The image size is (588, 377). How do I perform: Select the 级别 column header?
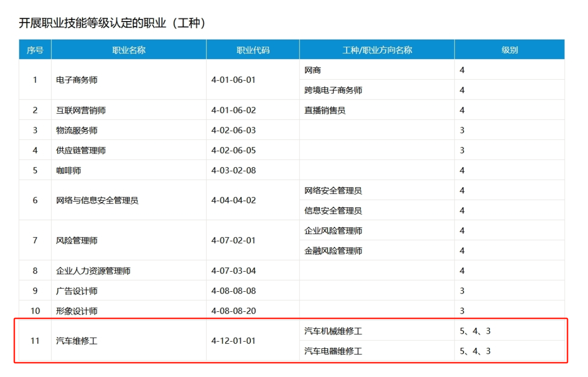(x=509, y=50)
